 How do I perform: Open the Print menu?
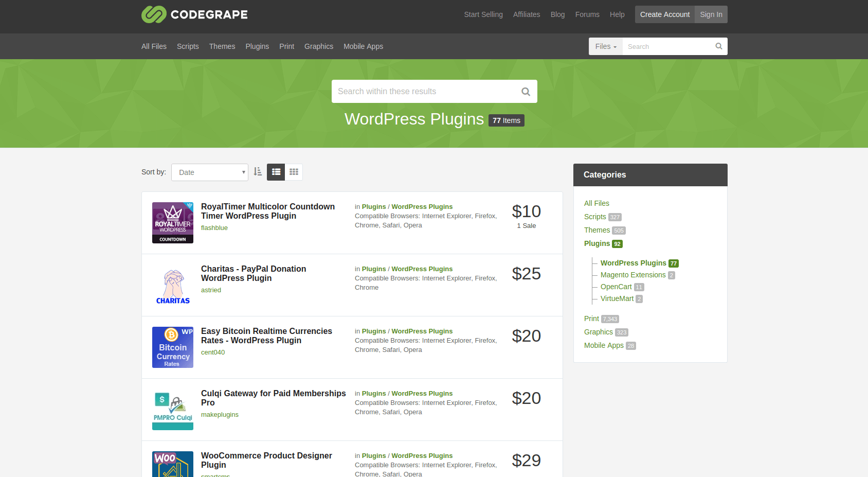287,46
